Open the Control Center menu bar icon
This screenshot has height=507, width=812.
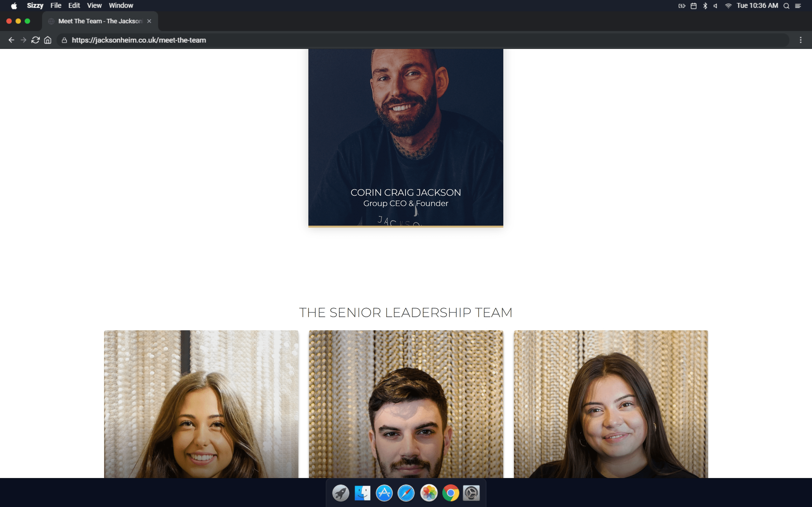click(x=798, y=6)
